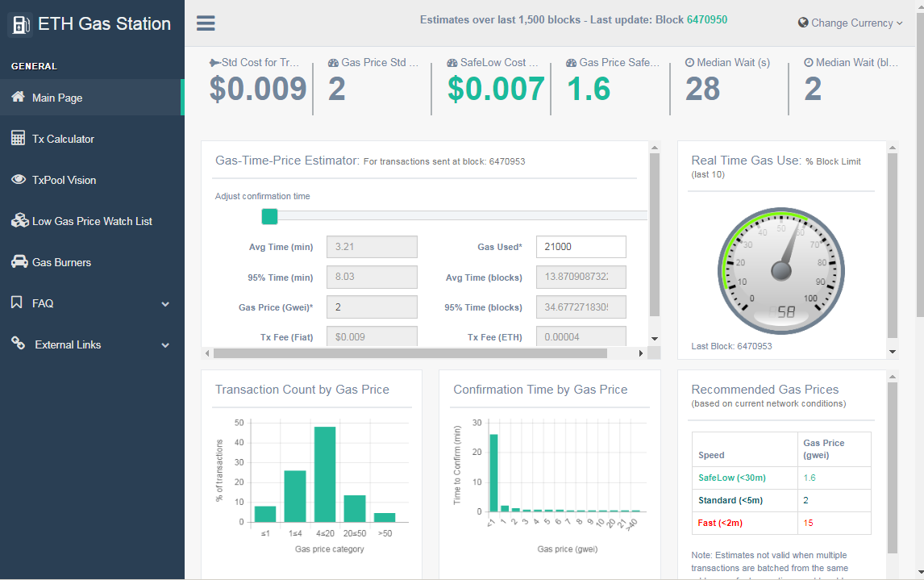
Task: Click the ETH Gas Station fuel pump logo
Action: tap(21, 24)
